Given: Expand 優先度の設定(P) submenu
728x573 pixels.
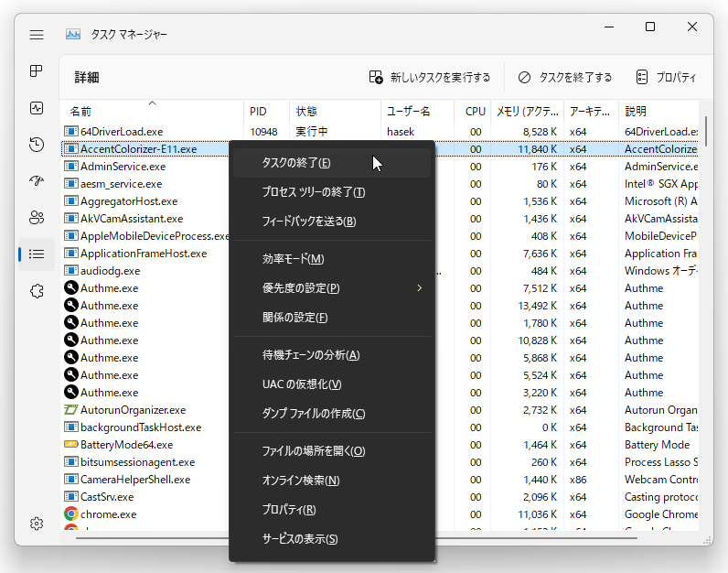Looking at the screenshot, I should [x=332, y=288].
